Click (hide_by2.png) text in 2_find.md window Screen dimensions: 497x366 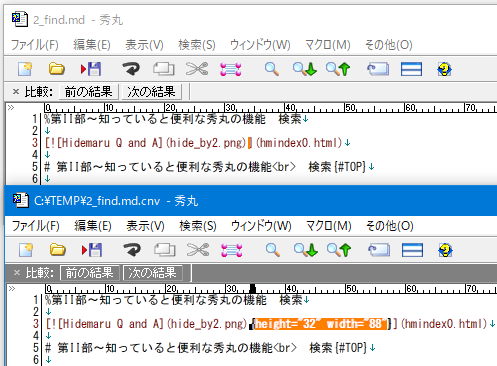click(x=206, y=143)
